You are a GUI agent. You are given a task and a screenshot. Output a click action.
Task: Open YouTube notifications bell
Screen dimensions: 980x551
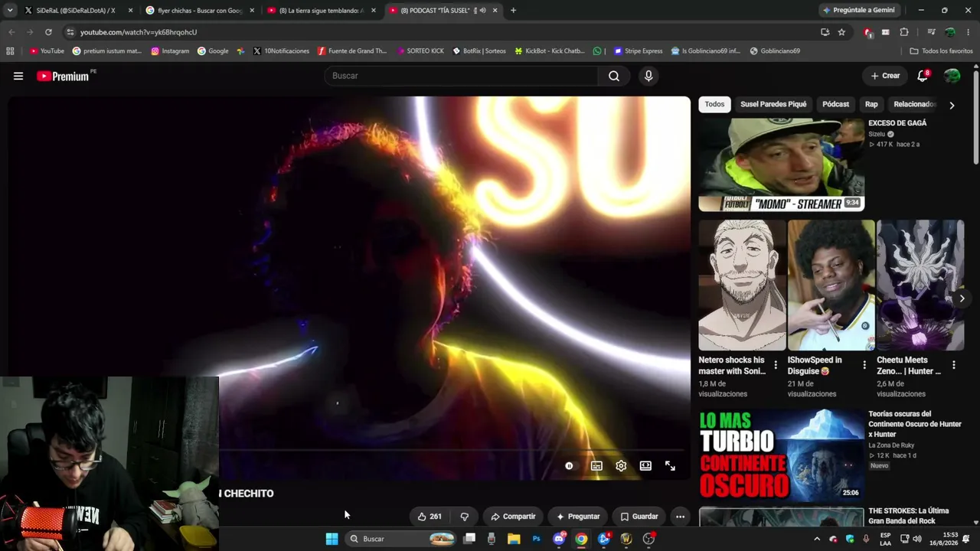pos(923,76)
